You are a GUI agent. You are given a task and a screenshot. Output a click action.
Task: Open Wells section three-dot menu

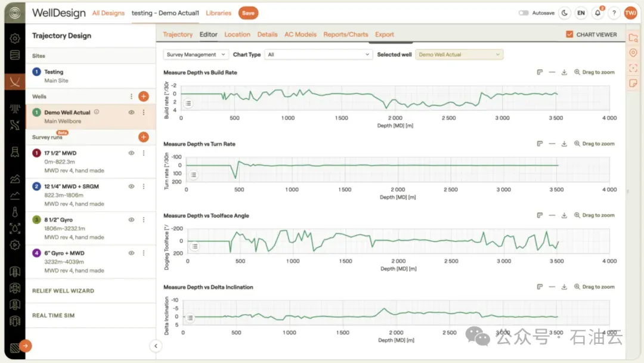pyautogui.click(x=131, y=97)
